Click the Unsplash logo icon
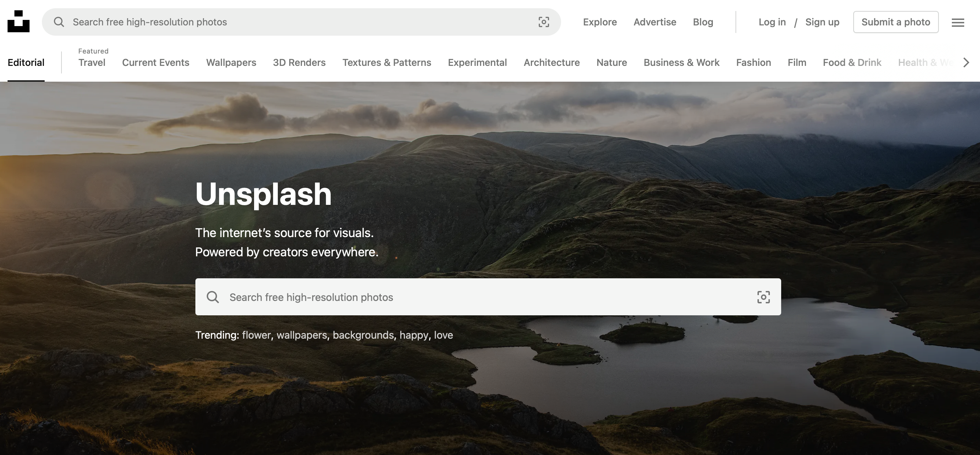The height and width of the screenshot is (455, 980). 18,22
